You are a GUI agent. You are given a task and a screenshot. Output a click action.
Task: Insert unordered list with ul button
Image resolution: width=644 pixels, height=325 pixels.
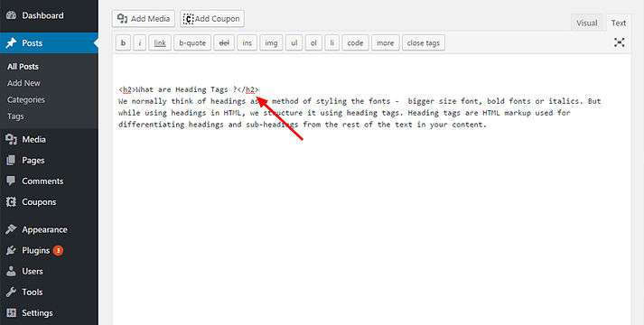pyautogui.click(x=294, y=42)
